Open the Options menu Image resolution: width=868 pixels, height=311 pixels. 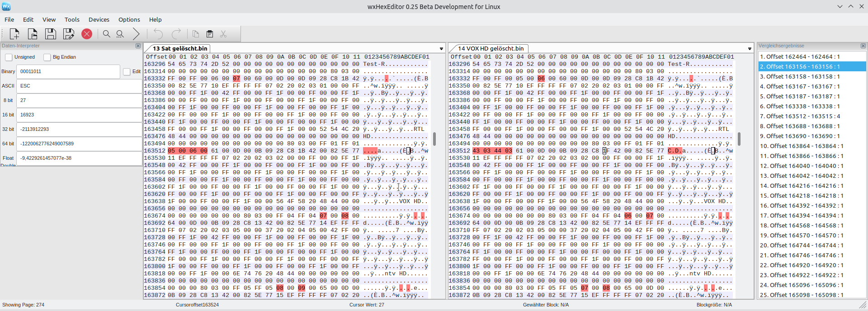point(129,19)
